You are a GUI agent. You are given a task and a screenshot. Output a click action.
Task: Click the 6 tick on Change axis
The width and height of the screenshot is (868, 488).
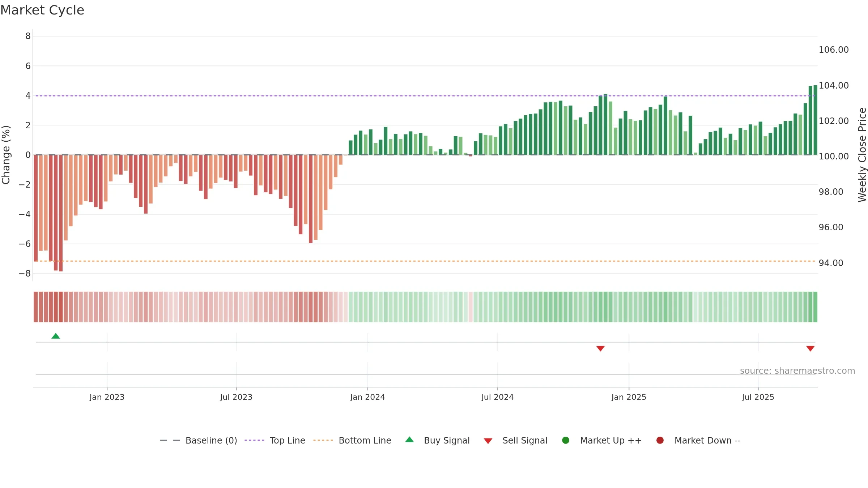coord(28,66)
